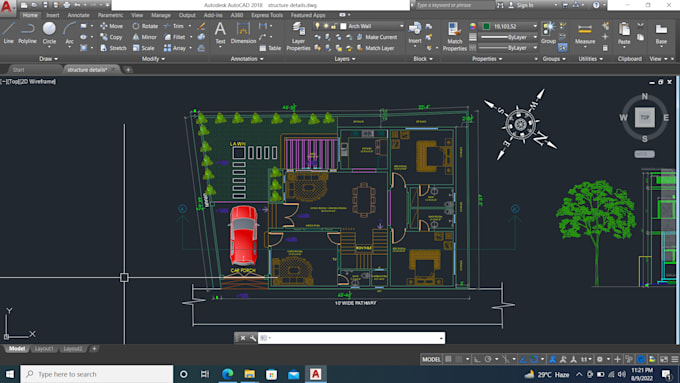Image resolution: width=680 pixels, height=383 pixels.
Task: Click the Make Current layer button
Action: pyautogui.click(x=377, y=37)
